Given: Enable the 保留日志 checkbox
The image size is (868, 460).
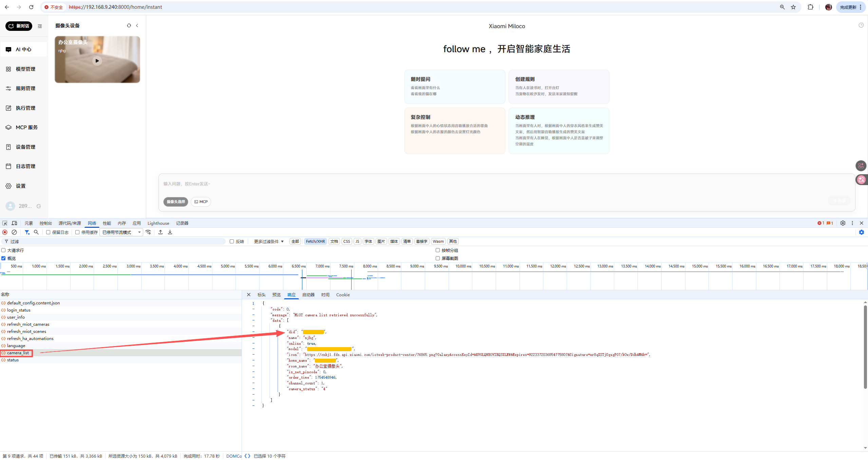Looking at the screenshot, I should pyautogui.click(x=48, y=232).
